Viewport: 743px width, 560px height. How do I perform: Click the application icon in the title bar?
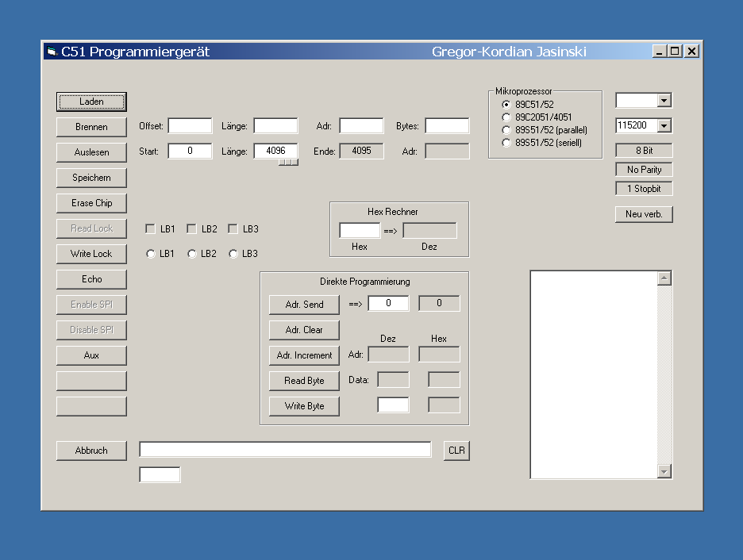(52, 51)
